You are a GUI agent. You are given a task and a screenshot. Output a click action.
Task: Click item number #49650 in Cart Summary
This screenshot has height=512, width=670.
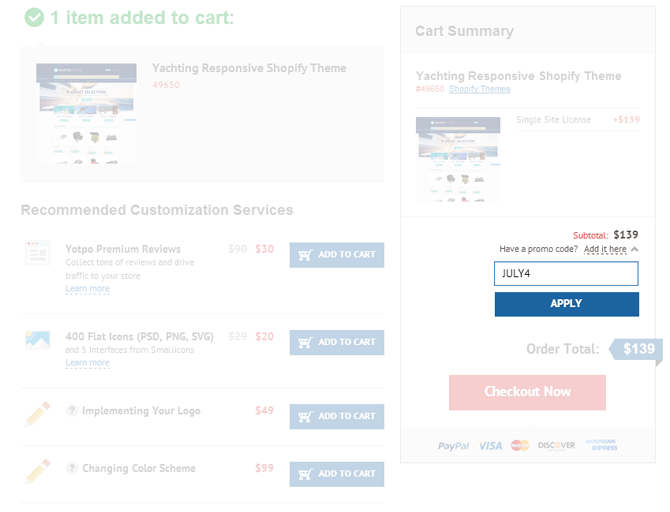coord(430,89)
